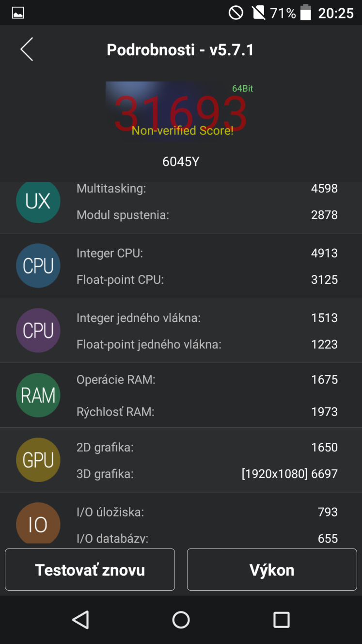362x644 pixels.
Task: Select the Integer CPU score row
Action: [x=207, y=253]
